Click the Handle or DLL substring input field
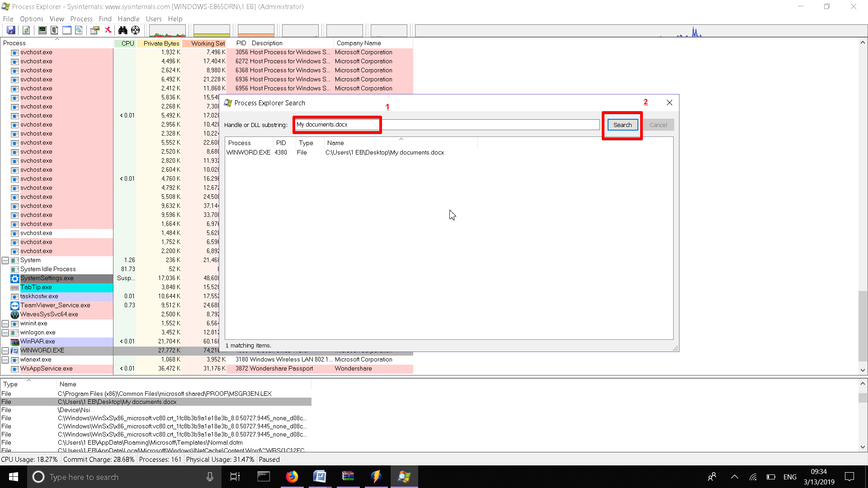This screenshot has width=868, height=488. coord(448,125)
